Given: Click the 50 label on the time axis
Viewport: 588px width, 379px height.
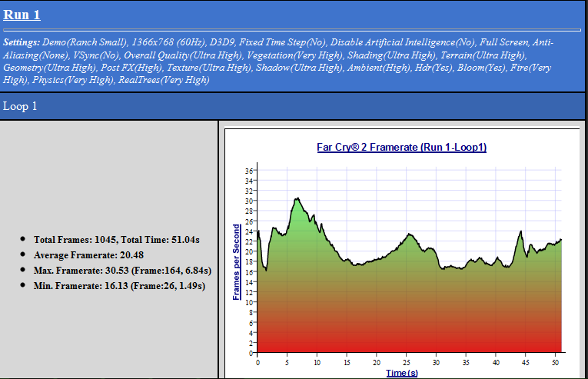Looking at the screenshot, I should point(556,363).
